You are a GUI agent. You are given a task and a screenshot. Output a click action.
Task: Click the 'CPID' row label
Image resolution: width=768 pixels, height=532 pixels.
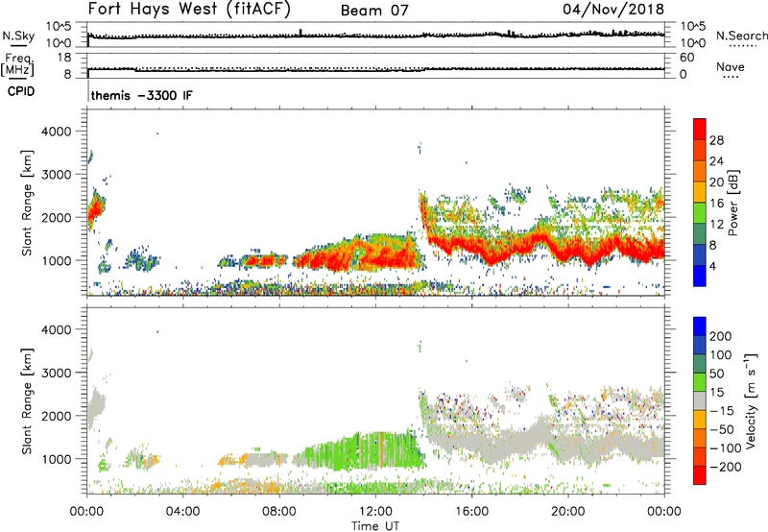point(21,91)
